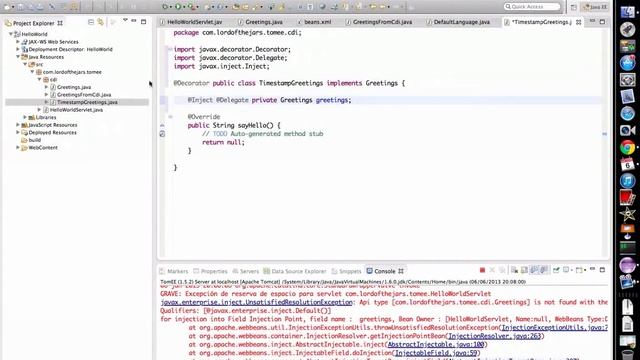Toggle Show Console on error output change
Image resolution: width=640 pixels, height=360 pixels.
click(x=544, y=270)
